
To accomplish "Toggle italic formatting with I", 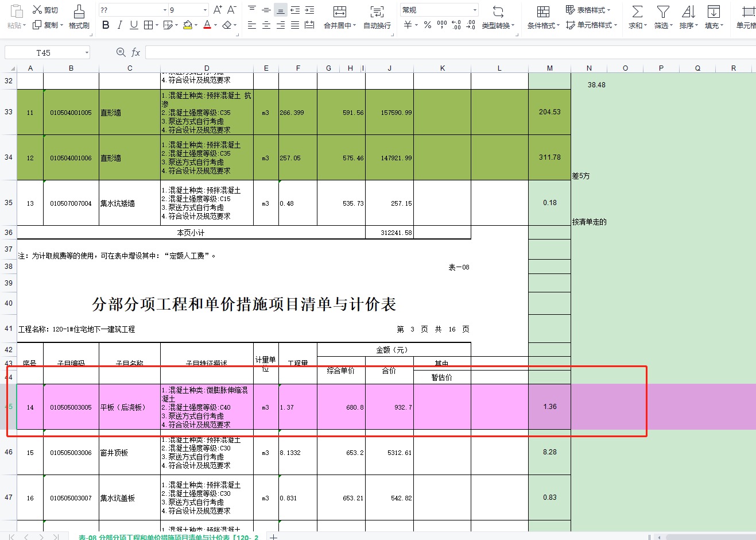I will [119, 25].
